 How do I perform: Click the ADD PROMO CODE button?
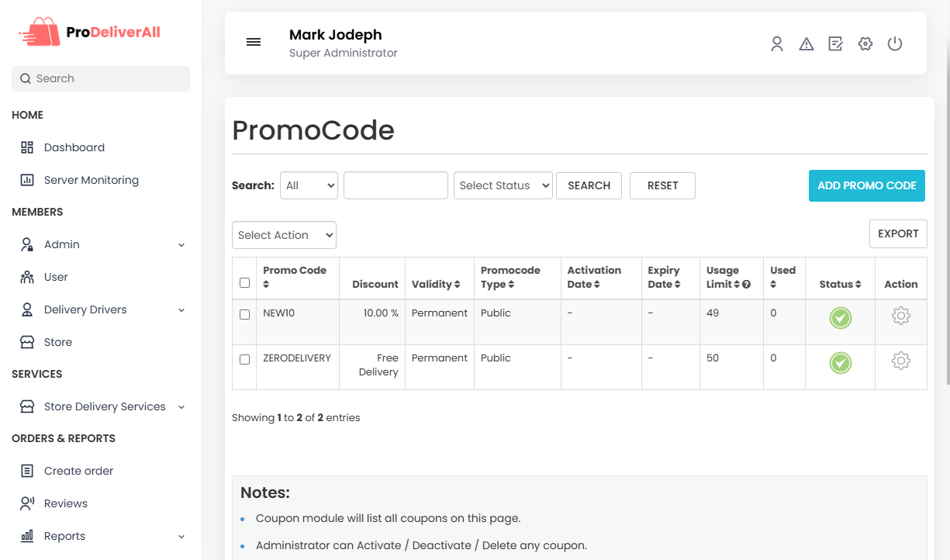tap(866, 185)
